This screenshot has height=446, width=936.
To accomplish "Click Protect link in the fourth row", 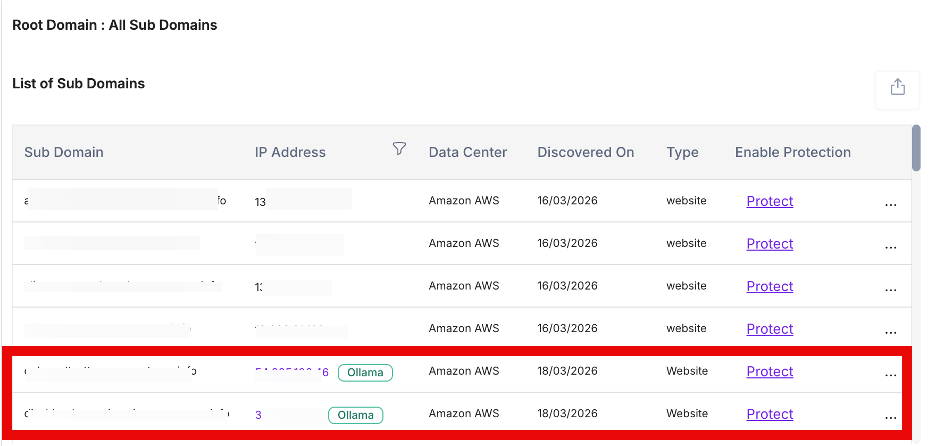I will pyautogui.click(x=769, y=329).
